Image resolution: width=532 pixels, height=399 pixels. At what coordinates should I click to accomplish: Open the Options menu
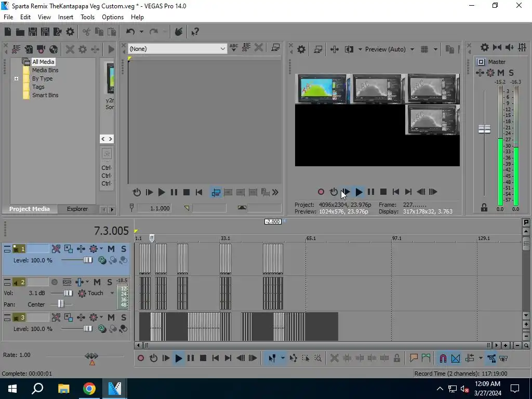(113, 17)
